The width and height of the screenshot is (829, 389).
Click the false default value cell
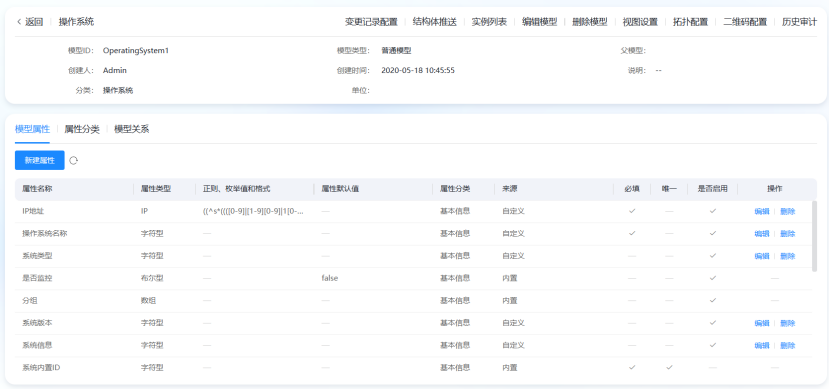pos(329,278)
